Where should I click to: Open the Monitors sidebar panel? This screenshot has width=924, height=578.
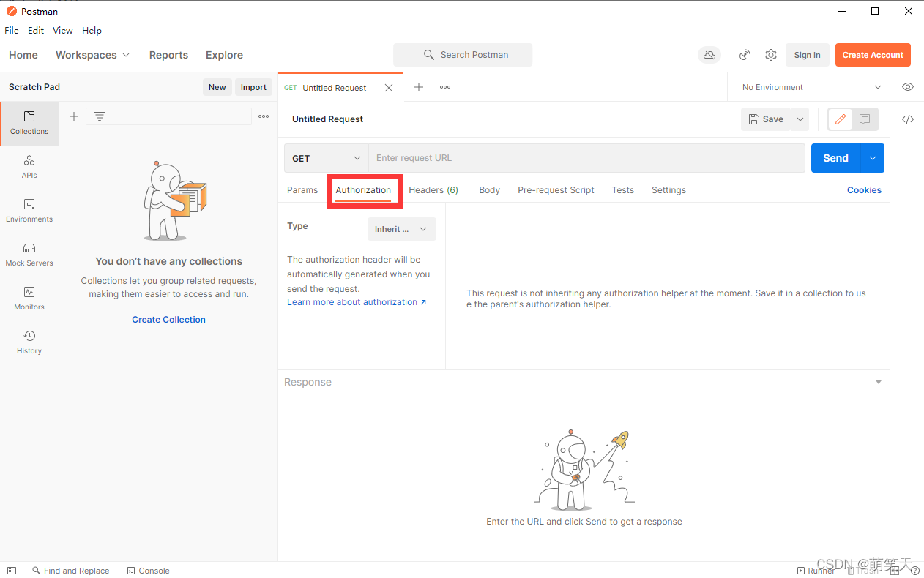pyautogui.click(x=29, y=299)
